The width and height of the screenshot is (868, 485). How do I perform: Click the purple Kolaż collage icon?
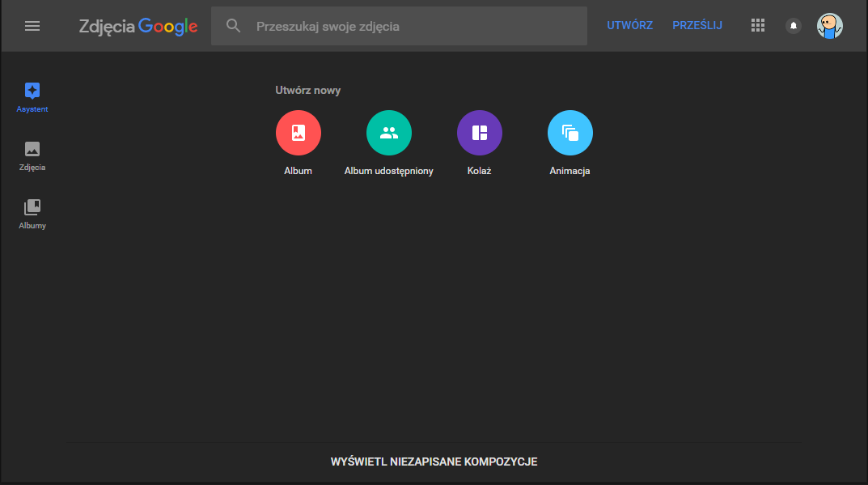pyautogui.click(x=480, y=133)
